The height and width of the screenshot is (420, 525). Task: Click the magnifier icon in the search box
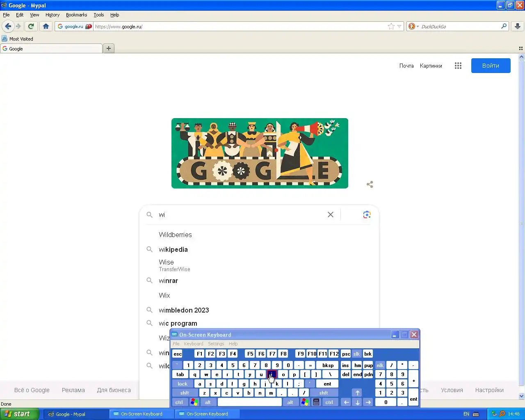coord(150,215)
